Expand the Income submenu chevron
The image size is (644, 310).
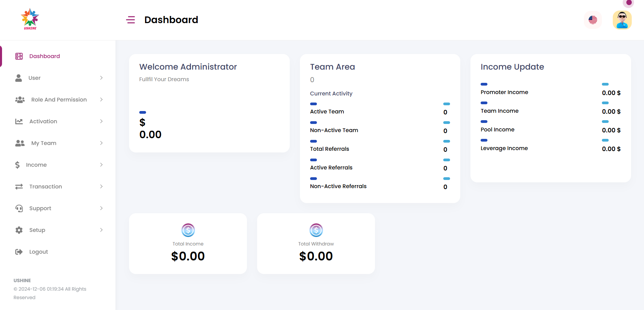click(101, 165)
